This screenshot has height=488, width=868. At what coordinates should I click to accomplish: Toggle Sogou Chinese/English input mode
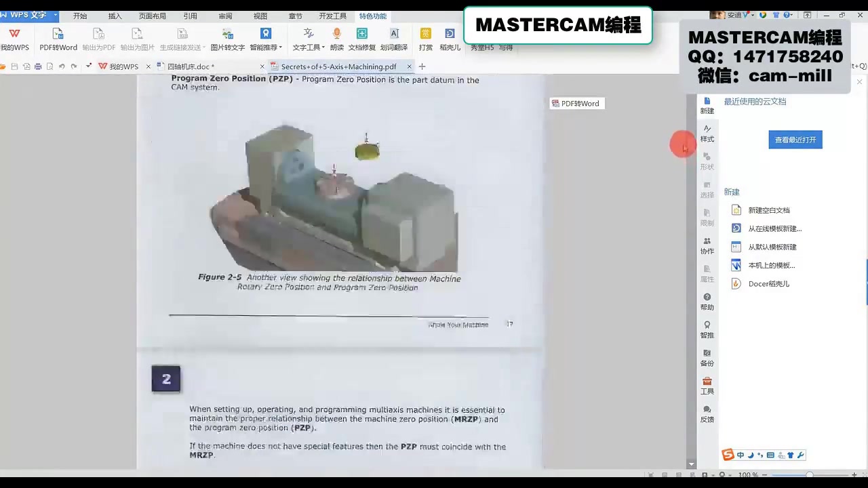click(740, 455)
